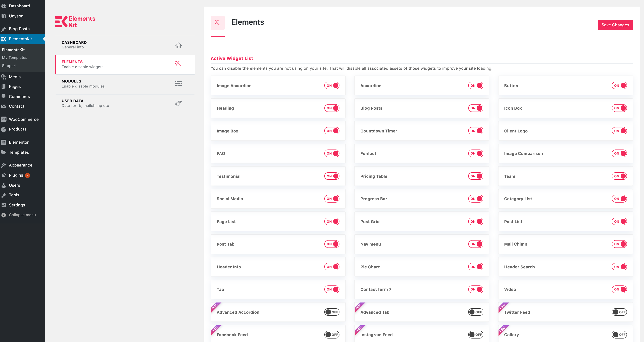Click the WooCommerce icon in sidebar
Viewport: 644px width, 342px height.
pos(4,119)
